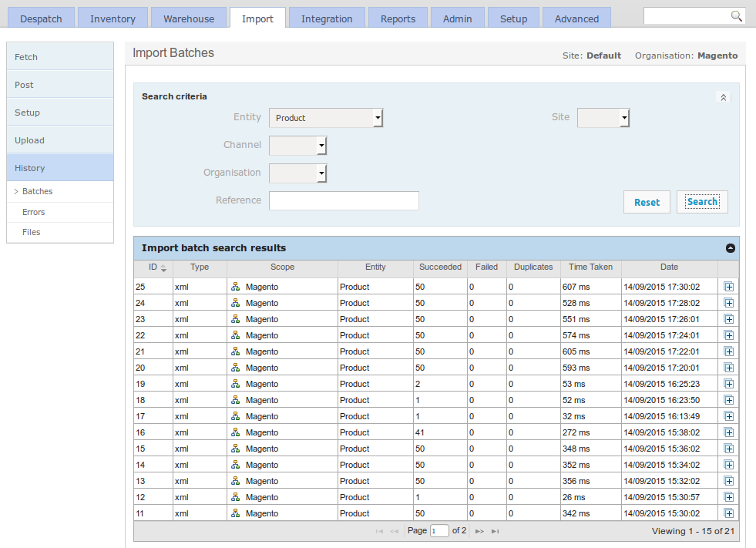Switch to the Integration tab

(x=326, y=17)
